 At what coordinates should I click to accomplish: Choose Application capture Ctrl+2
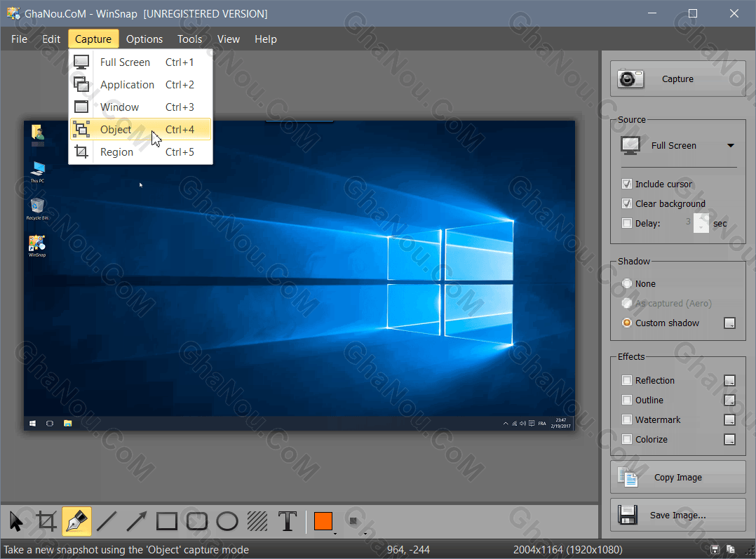140,84
